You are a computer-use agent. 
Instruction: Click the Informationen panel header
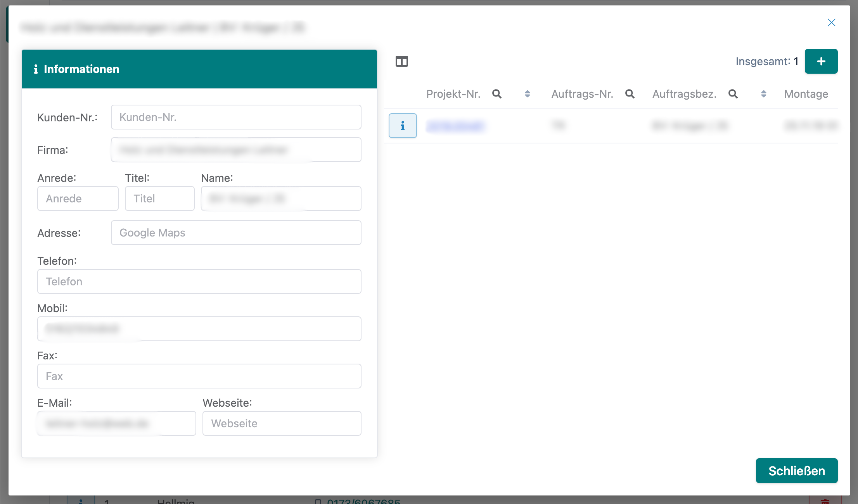click(x=199, y=69)
